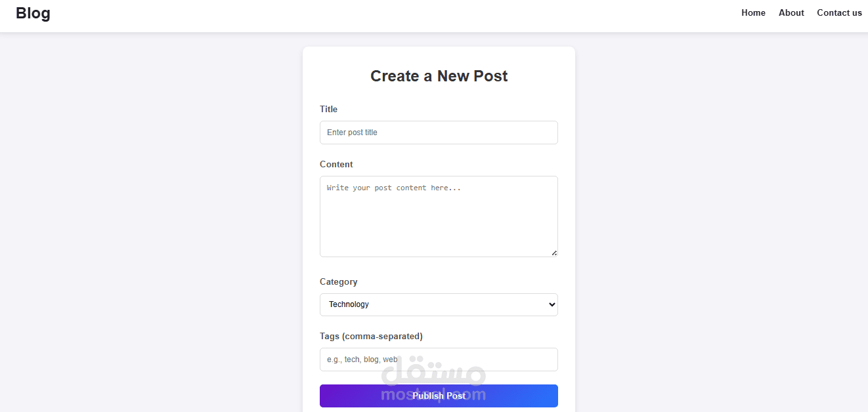Click the 'e.g., tech, blog, web' placeholder
Image resolution: width=868 pixels, height=412 pixels.
point(362,360)
